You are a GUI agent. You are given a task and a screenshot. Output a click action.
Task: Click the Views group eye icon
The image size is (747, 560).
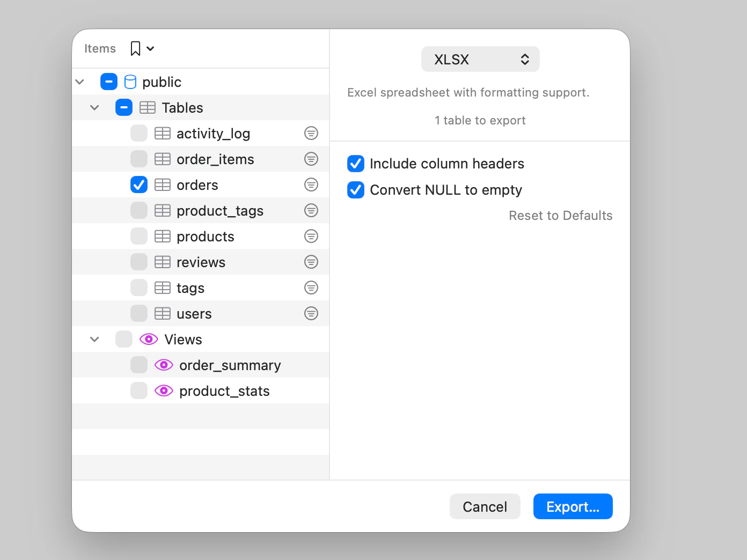click(149, 339)
